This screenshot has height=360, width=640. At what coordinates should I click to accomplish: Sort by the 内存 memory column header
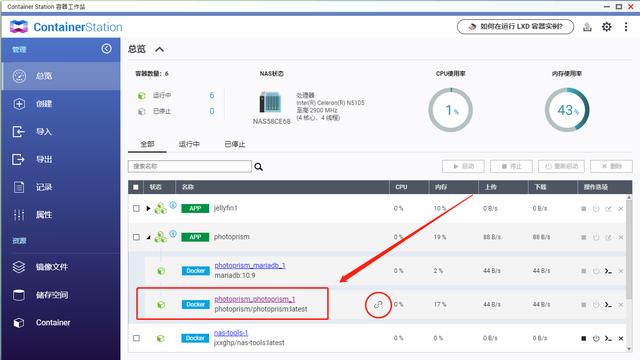pos(441,187)
